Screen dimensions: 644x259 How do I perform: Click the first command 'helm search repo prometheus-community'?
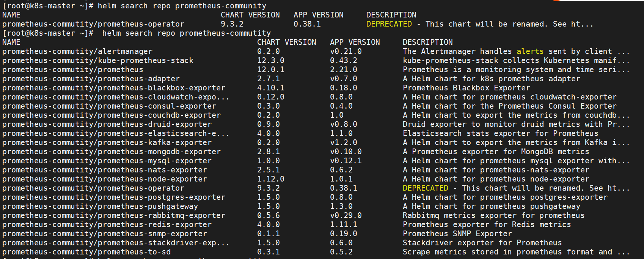182,6
